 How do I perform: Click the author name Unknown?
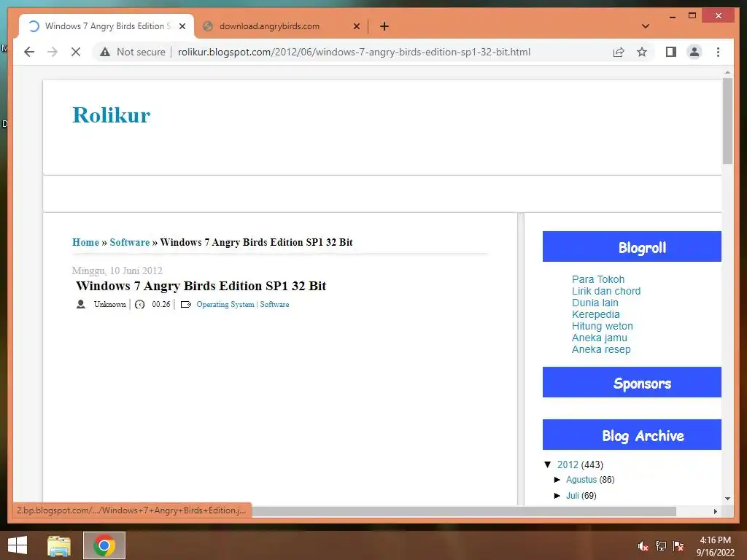[x=109, y=304]
